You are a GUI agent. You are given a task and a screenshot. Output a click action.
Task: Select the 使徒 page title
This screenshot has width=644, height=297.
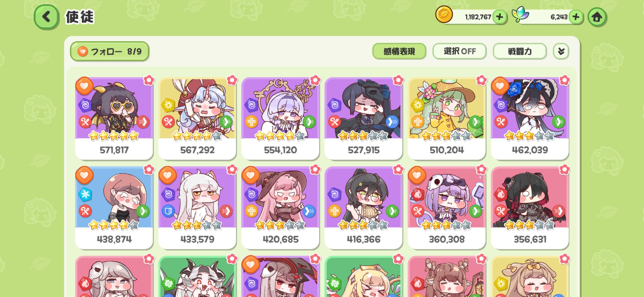pyautogui.click(x=80, y=17)
